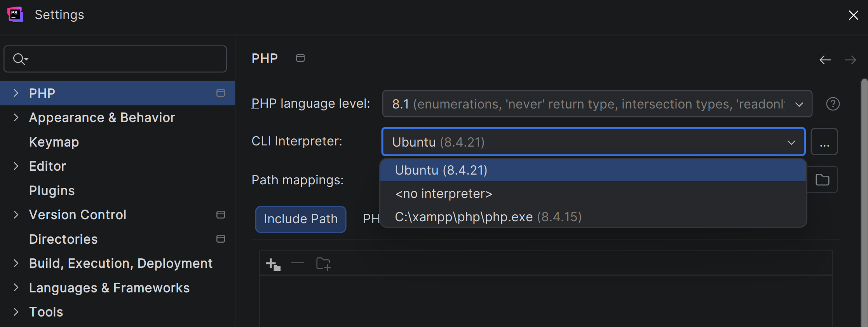Click the path mappings folder icon
868x327 pixels.
(x=822, y=180)
